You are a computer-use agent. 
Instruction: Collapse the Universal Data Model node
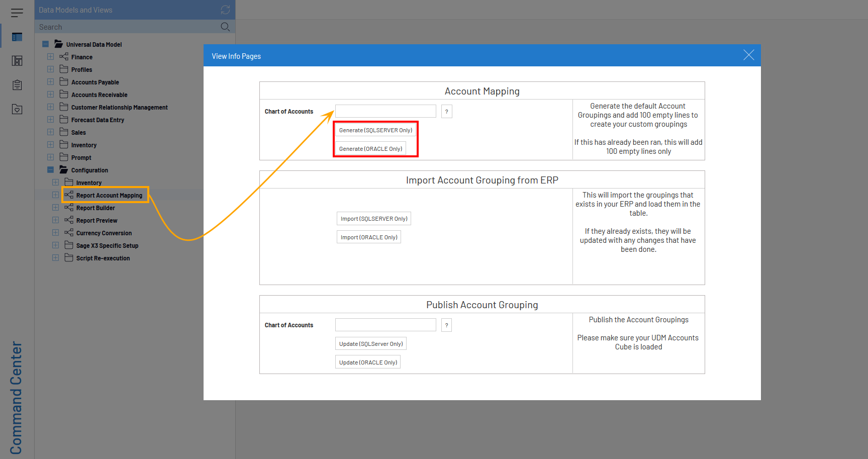[46, 44]
